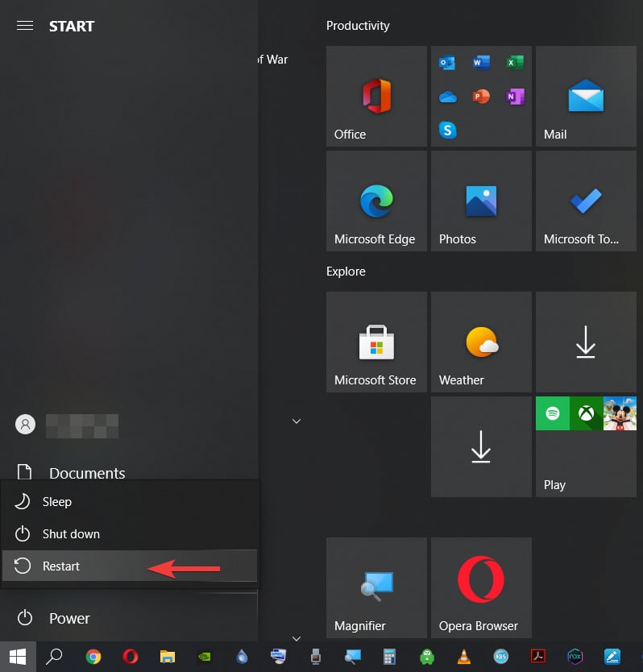The width and height of the screenshot is (643, 672).
Task: Select Shut down from the power menu
Action: 130,534
